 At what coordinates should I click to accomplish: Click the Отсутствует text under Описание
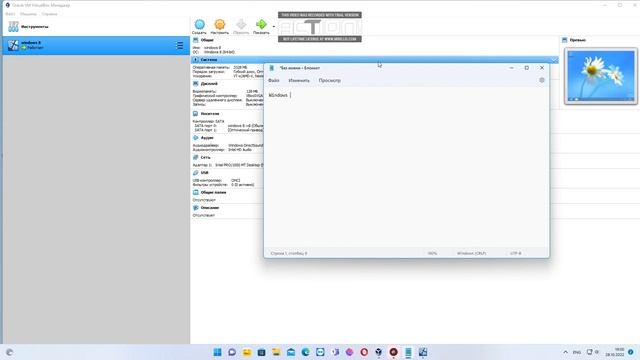tap(204, 216)
